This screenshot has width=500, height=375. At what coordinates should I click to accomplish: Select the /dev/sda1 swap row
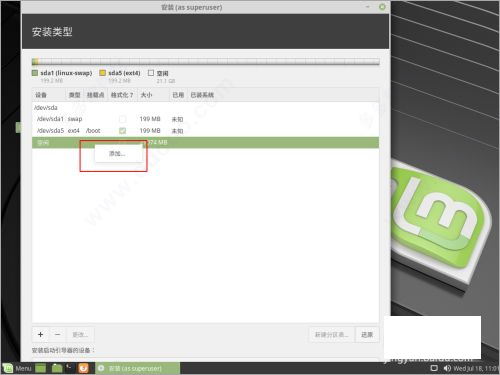[205, 119]
